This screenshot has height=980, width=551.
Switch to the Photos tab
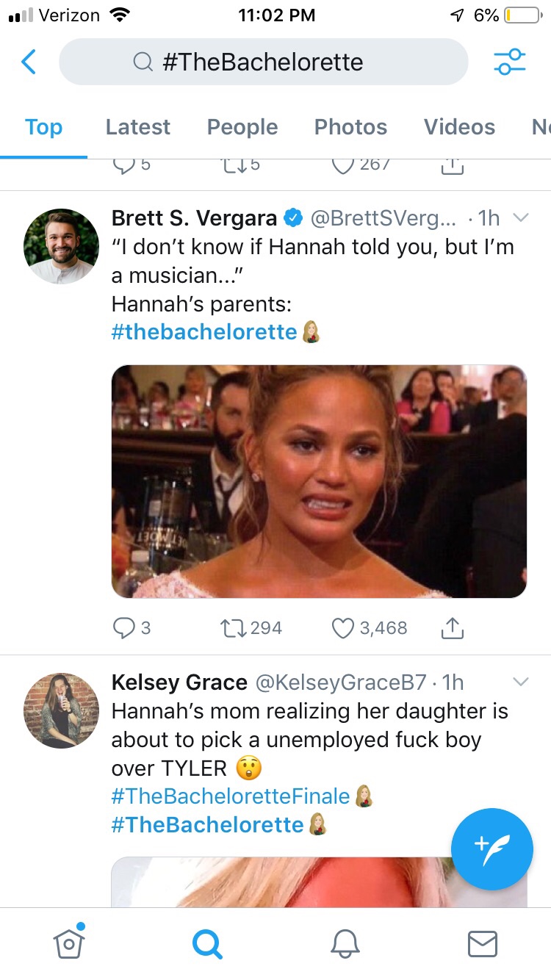click(350, 127)
